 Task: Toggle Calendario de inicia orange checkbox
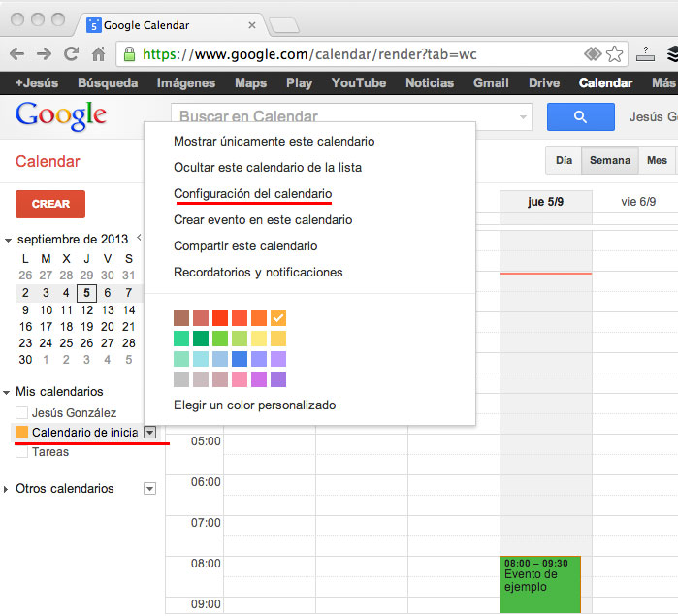click(21, 432)
